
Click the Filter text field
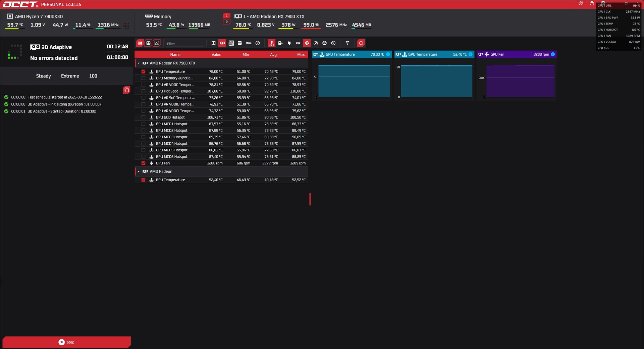(185, 44)
